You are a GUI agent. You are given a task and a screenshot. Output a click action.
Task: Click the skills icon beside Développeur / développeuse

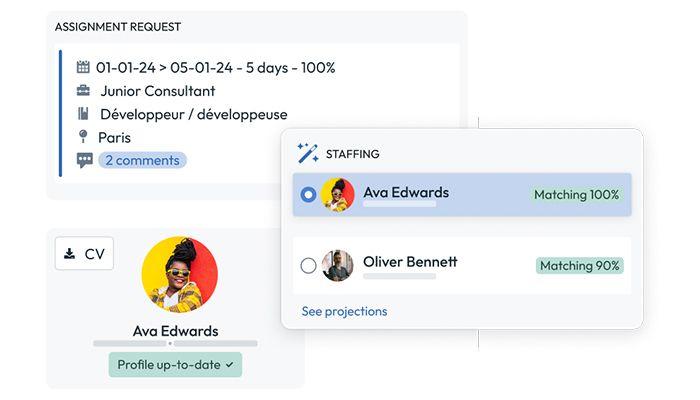pyautogui.click(x=83, y=114)
